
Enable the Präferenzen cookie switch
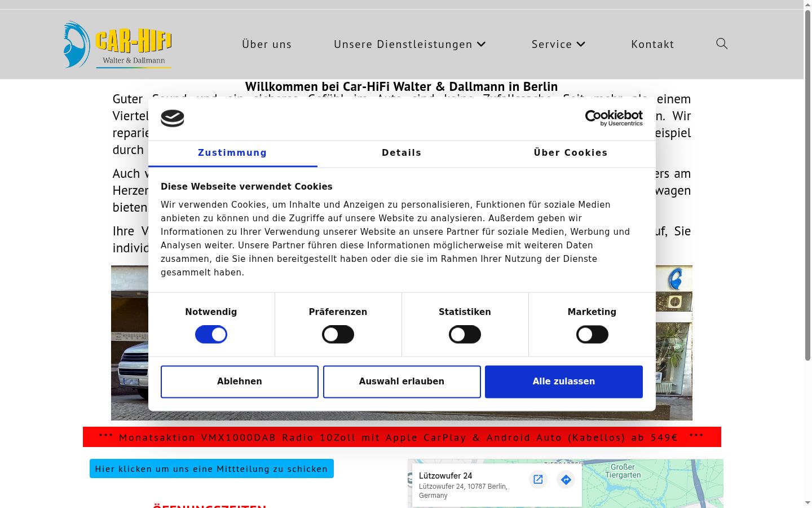click(338, 335)
